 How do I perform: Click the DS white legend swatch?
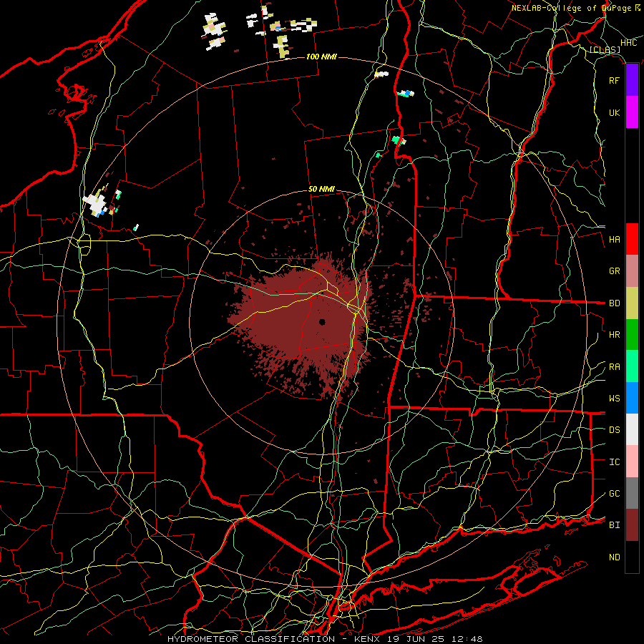click(632, 429)
